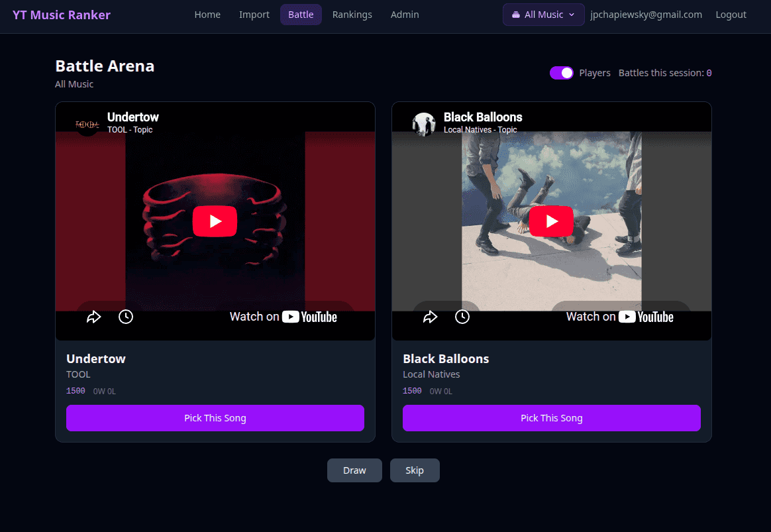Screen dimensions: 771x532
Task: Expand the All Music dropdown chevron
Action: [572, 15]
